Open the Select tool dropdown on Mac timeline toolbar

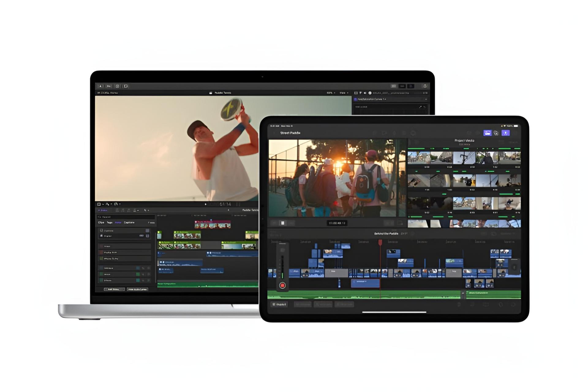click(x=146, y=210)
